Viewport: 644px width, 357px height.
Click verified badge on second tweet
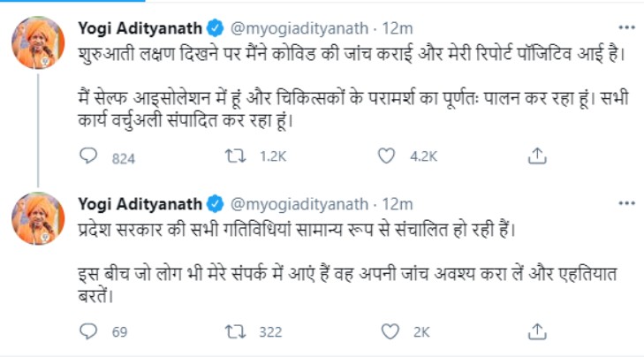point(215,205)
